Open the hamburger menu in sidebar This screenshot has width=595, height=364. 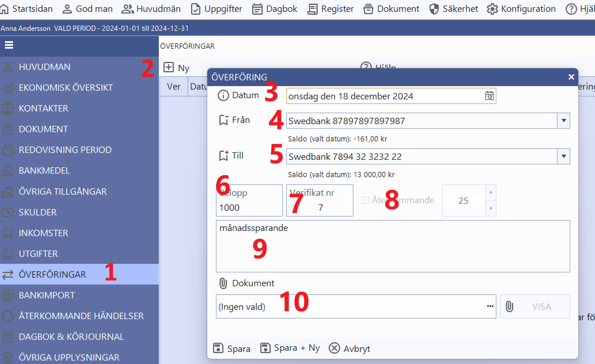[9, 45]
